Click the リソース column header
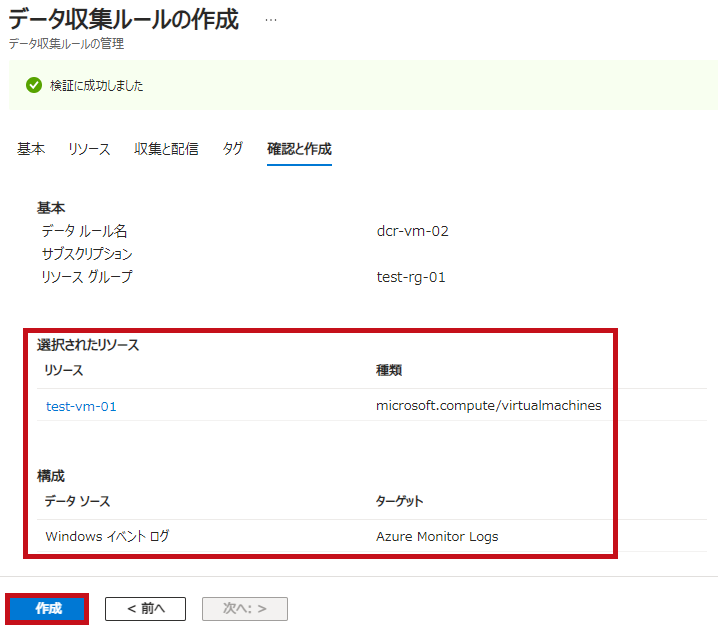Image resolution: width=718 pixels, height=628 pixels. [64, 370]
